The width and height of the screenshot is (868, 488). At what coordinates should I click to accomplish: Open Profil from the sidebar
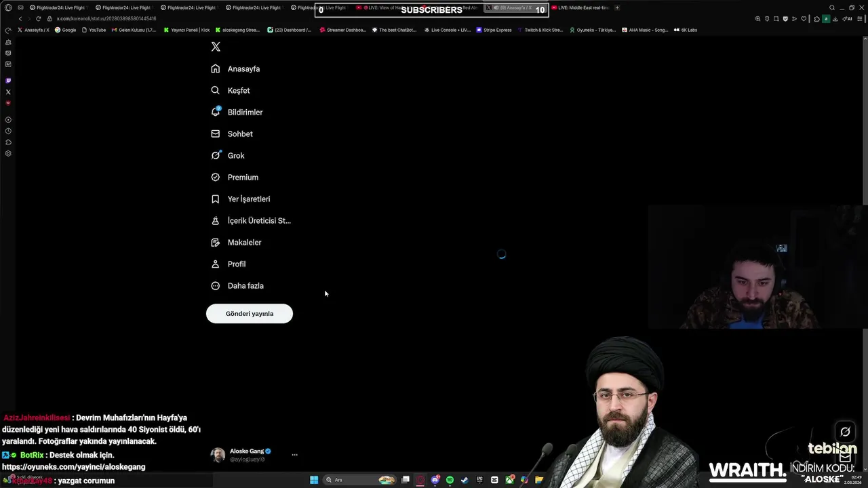pyautogui.click(x=229, y=264)
